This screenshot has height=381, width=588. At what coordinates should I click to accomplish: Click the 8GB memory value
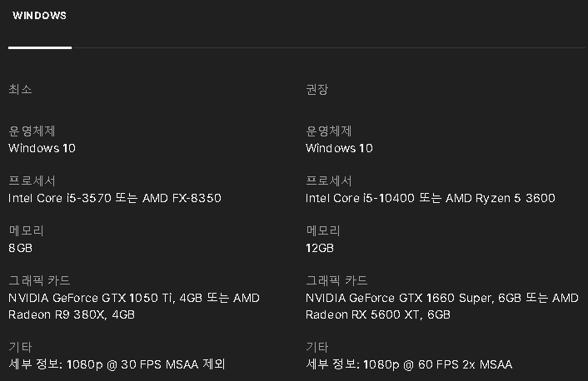[x=20, y=248]
